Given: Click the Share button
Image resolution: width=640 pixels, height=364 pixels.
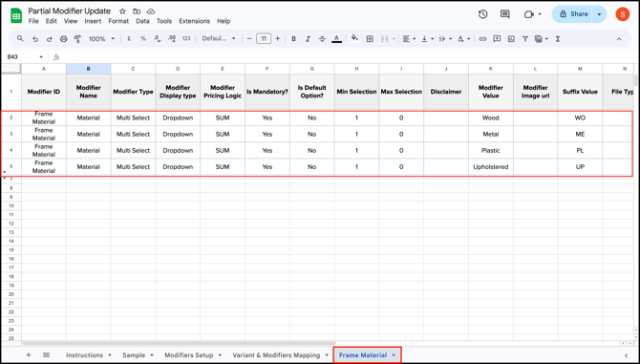Looking at the screenshot, I should click(573, 14).
